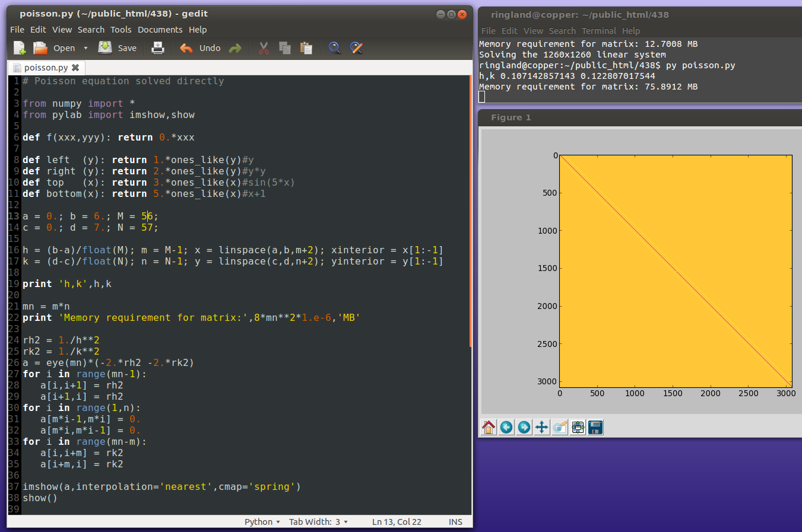Click the Copy icon in gedit toolbar
The width and height of the screenshot is (802, 532).
[x=285, y=48]
